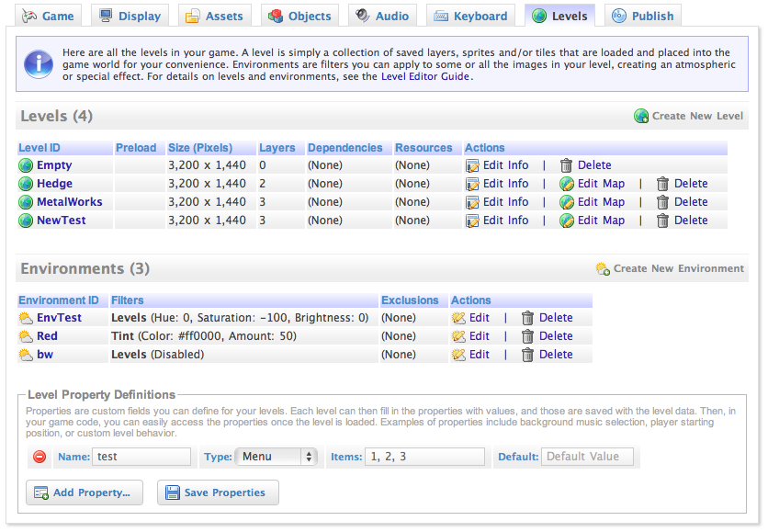Click the Edit Map icon for Hedge

click(567, 184)
